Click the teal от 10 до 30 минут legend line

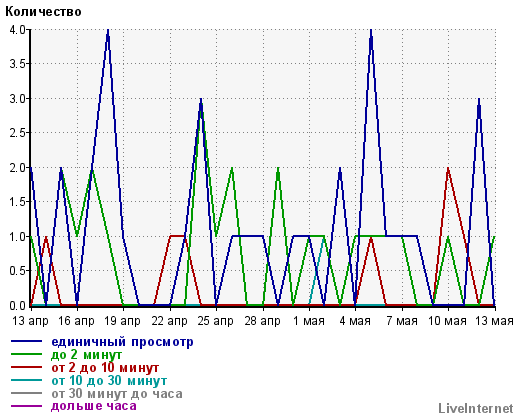click(x=27, y=380)
